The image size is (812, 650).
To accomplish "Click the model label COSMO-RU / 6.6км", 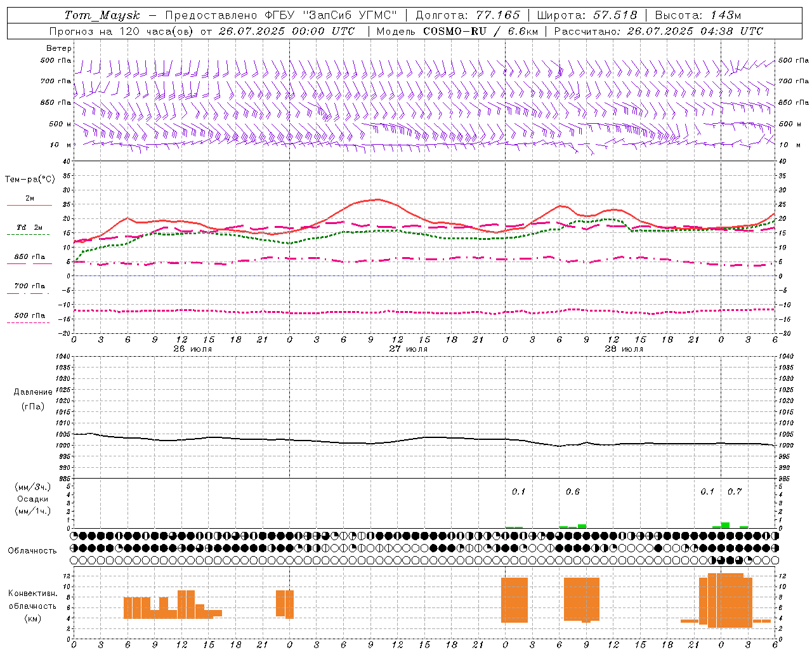I will pyautogui.click(x=480, y=31).
